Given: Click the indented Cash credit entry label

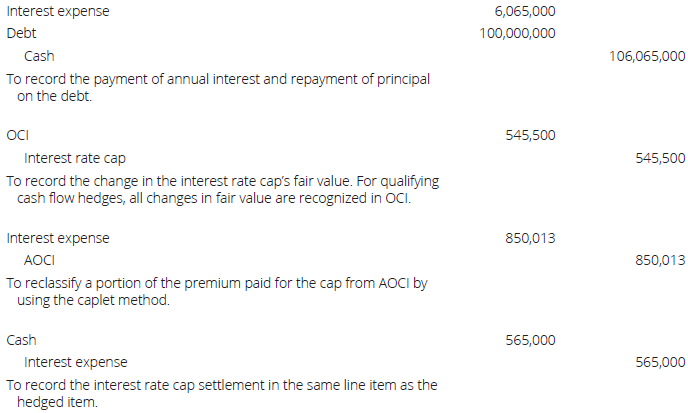Looking at the screenshot, I should click(x=39, y=57).
